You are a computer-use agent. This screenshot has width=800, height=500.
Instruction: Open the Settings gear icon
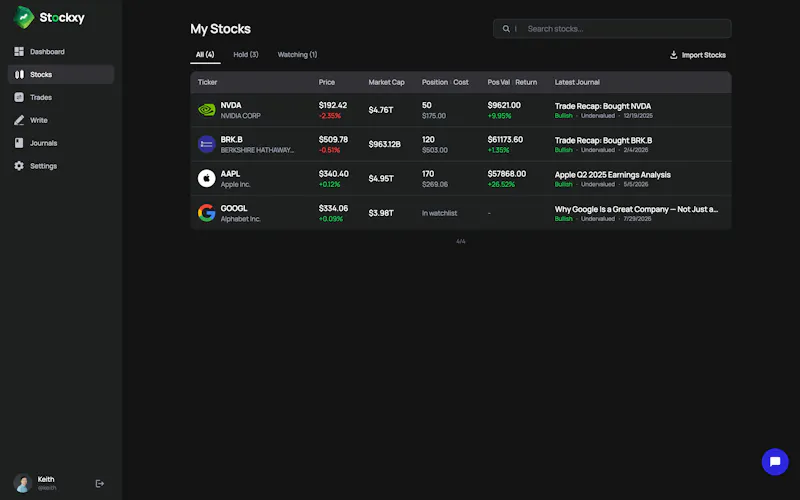19,166
